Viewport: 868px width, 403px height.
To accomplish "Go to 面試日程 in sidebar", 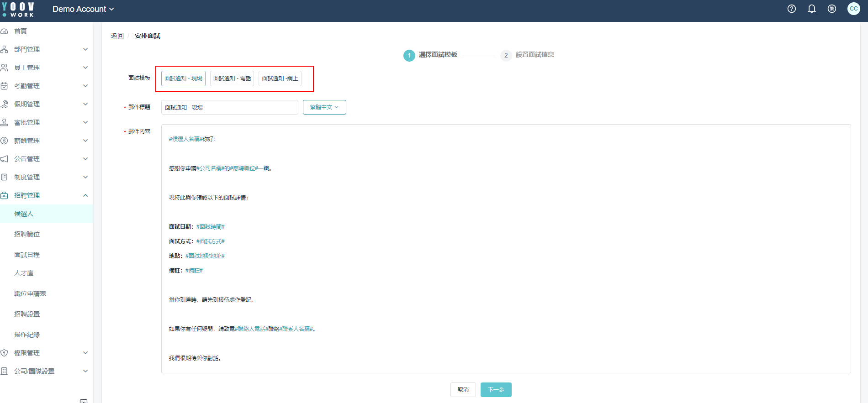I will 27,255.
